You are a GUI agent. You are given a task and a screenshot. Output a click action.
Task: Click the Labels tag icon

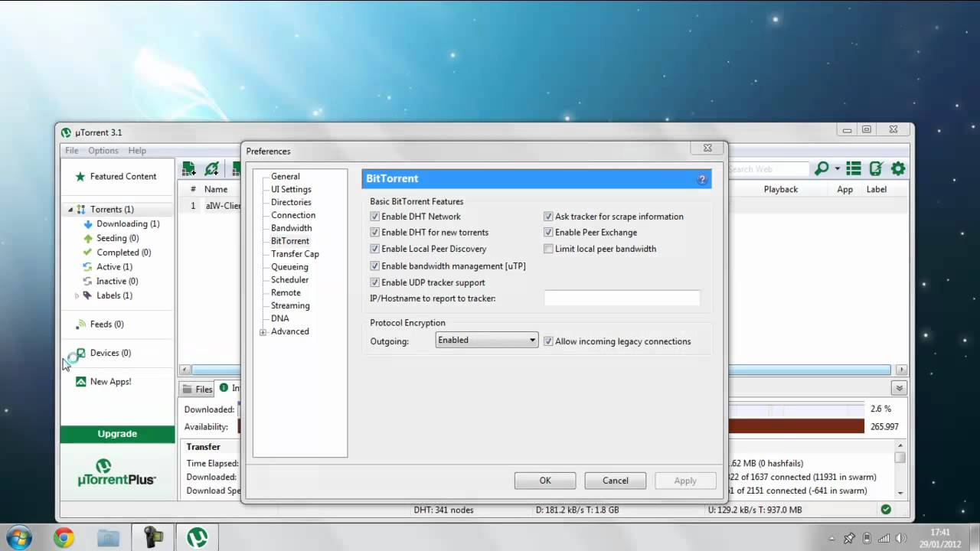[88, 295]
